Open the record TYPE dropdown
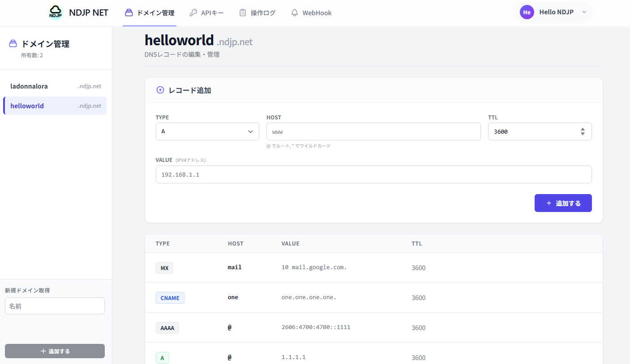630x364 pixels. (x=207, y=131)
